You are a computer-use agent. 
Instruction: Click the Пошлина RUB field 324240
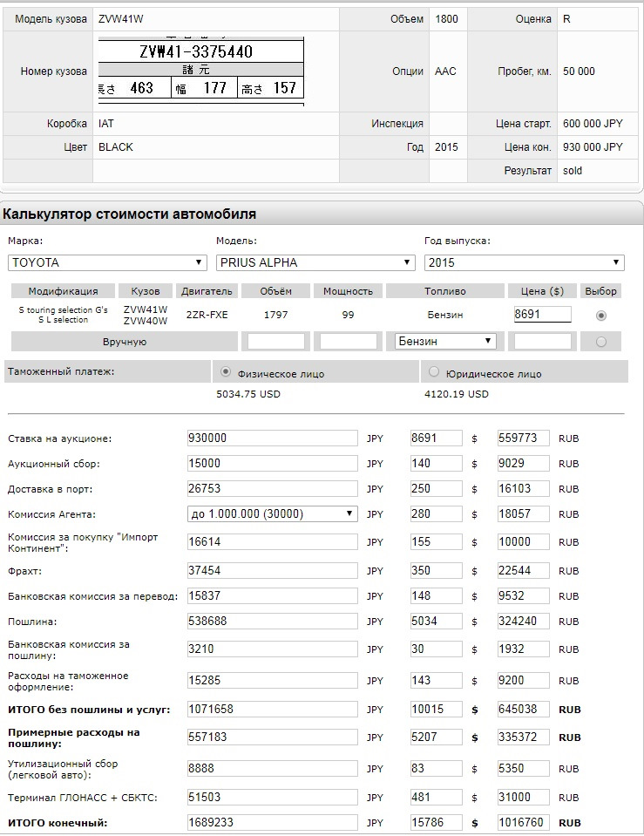[523, 622]
